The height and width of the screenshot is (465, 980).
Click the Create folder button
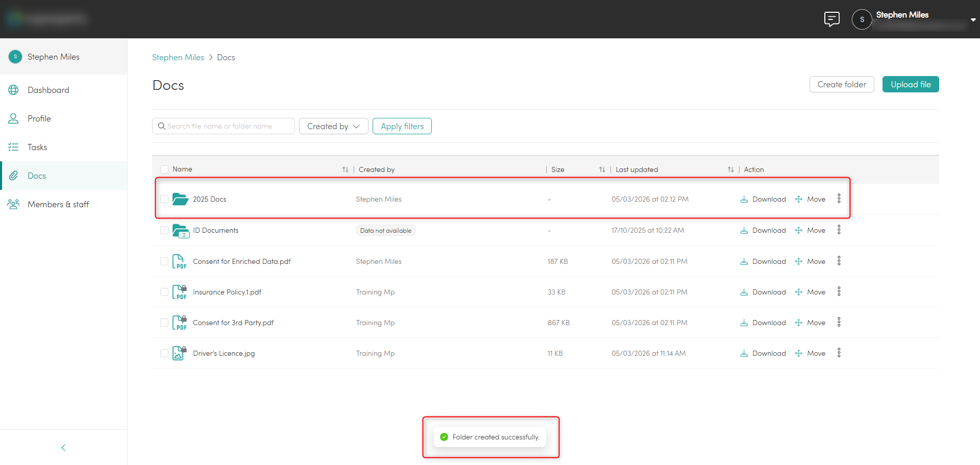[842, 84]
